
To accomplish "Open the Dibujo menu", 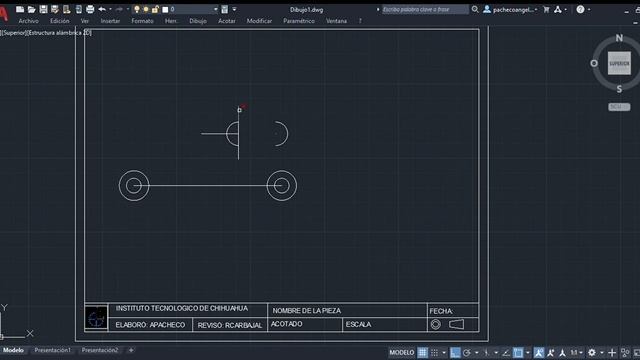I will [198, 21].
